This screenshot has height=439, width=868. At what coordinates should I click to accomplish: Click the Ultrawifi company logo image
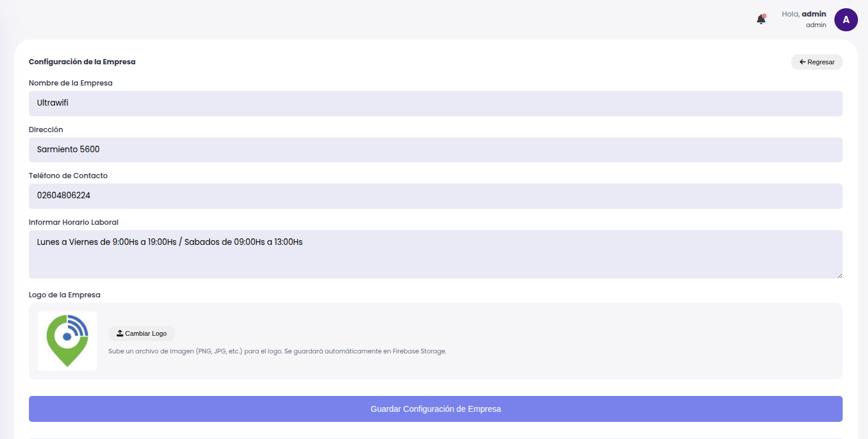67,340
